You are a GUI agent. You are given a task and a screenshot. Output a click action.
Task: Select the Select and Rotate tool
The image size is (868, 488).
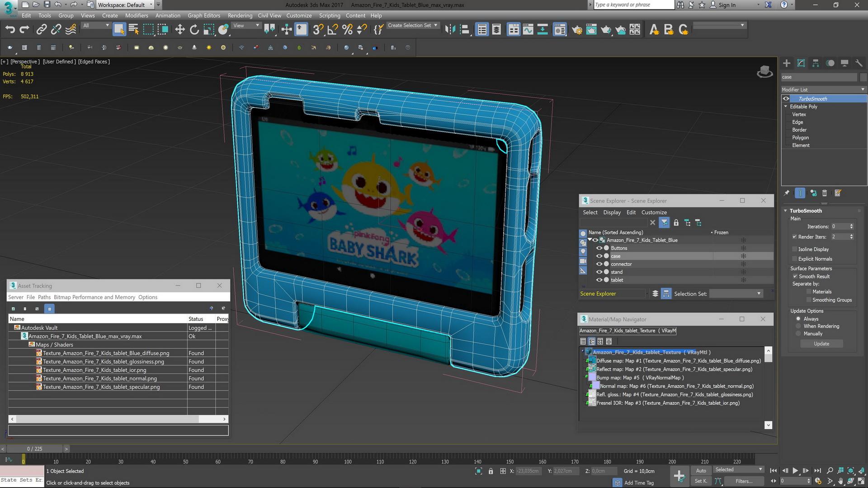click(194, 30)
